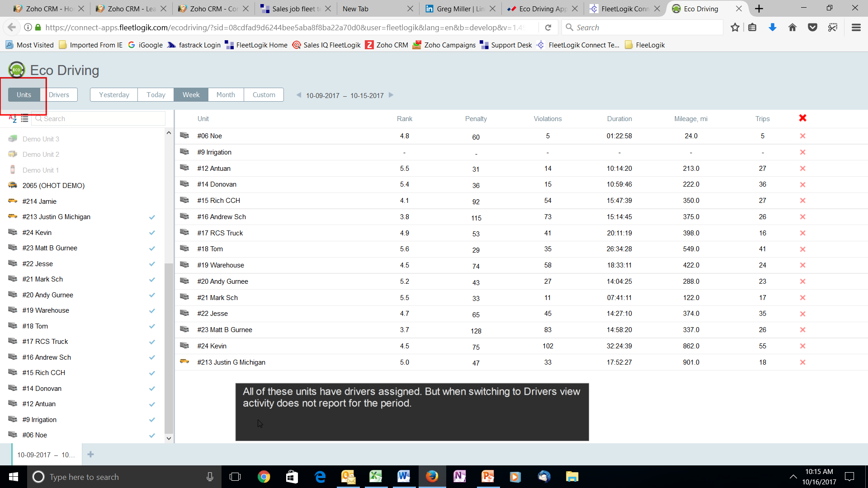
Task: Advance to next week with right arrow
Action: tap(392, 95)
